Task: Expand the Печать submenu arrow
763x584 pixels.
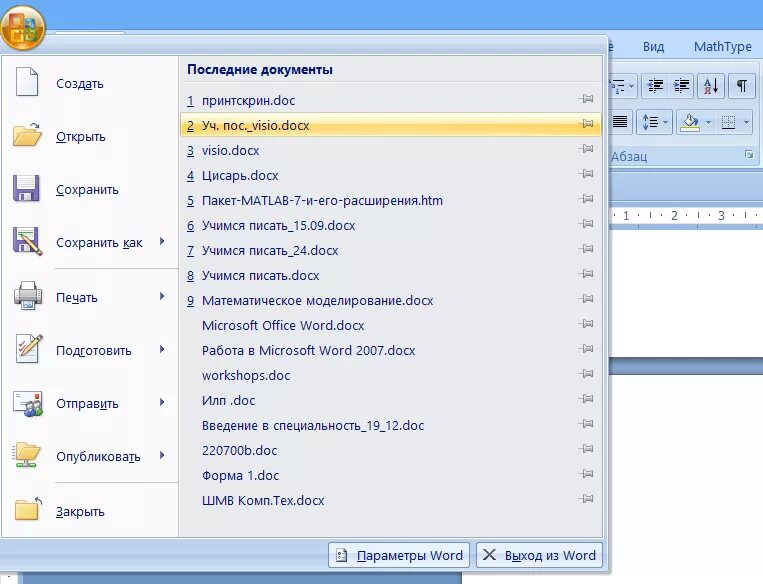Action: [x=162, y=296]
